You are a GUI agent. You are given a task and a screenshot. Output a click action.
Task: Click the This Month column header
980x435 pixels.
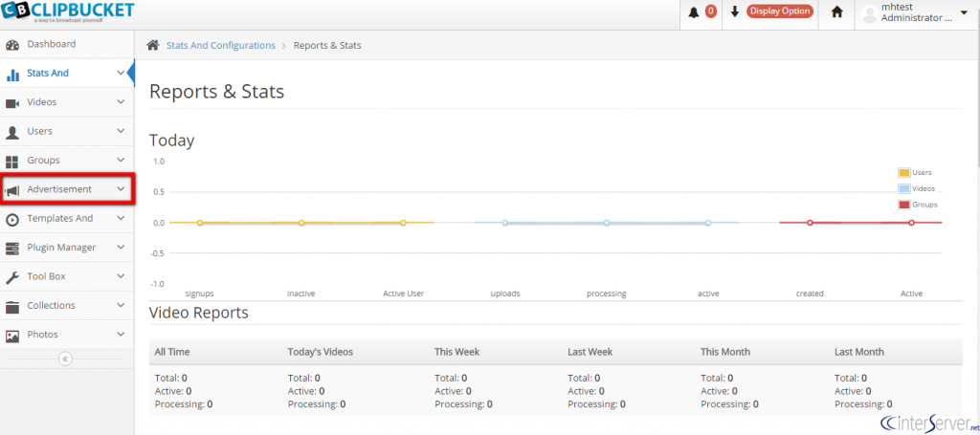(725, 352)
